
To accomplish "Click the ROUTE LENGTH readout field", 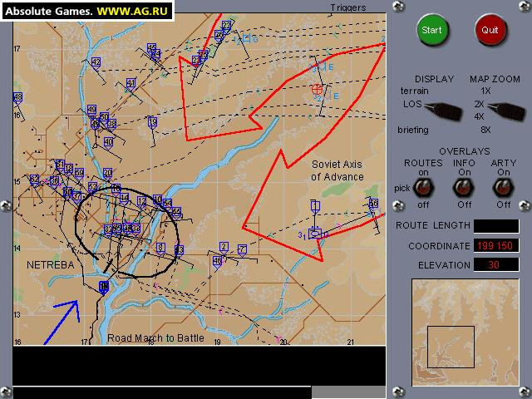I will click(x=496, y=226).
